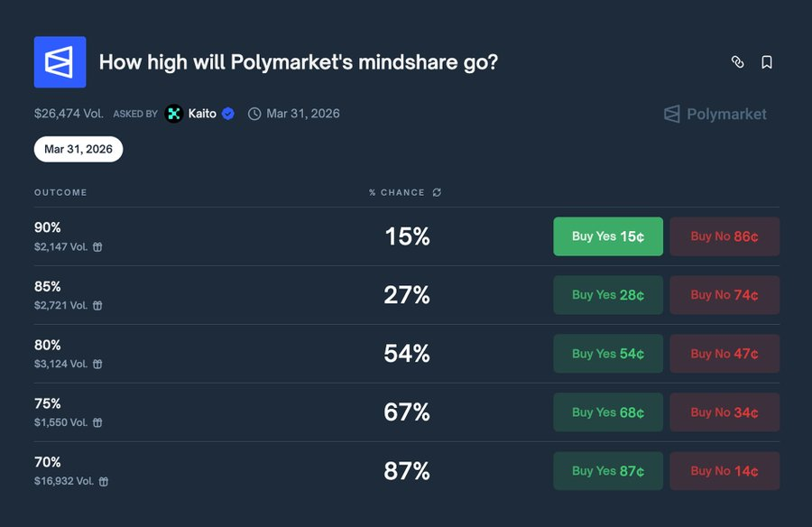This screenshot has height=527, width=812.
Task: Select the Mar 31, 2026 date tab
Action: [78, 149]
